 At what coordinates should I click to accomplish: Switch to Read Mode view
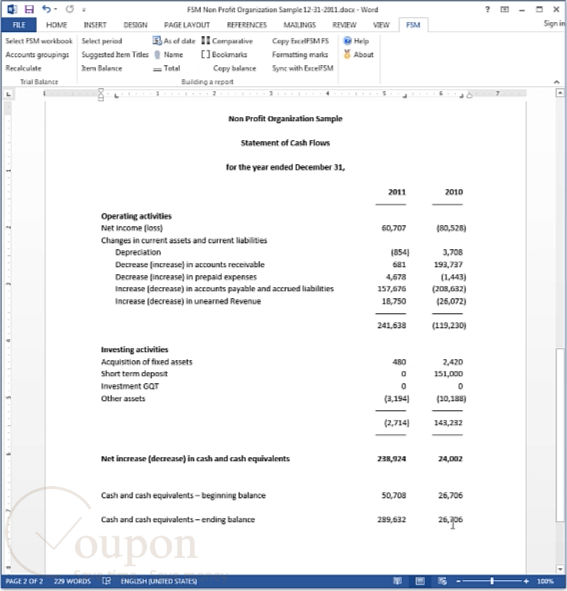397,581
